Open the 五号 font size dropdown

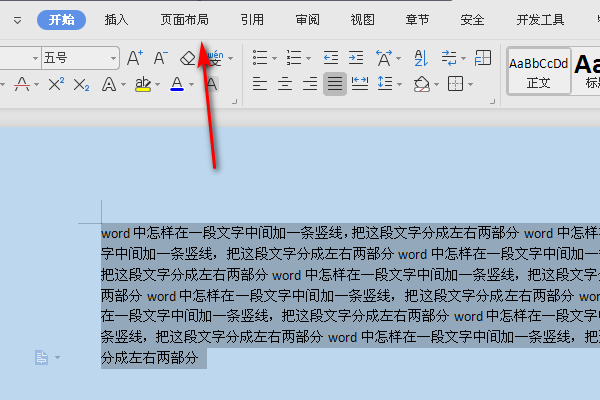click(x=113, y=59)
